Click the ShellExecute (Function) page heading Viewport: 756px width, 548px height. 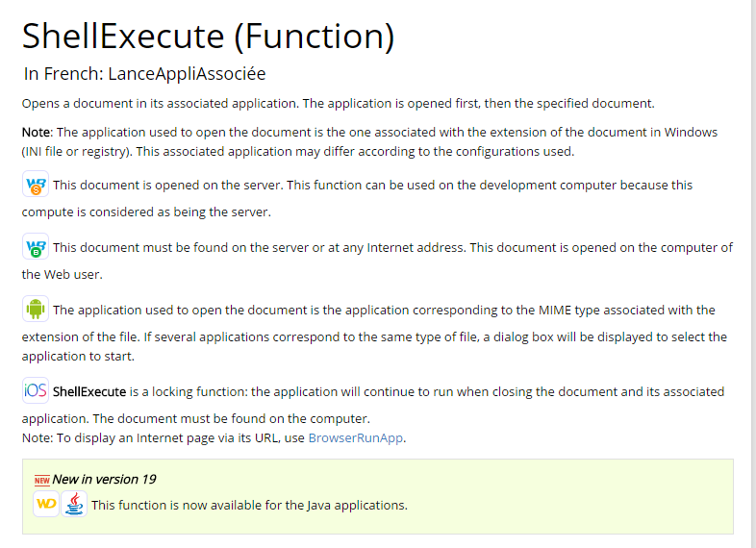(208, 36)
